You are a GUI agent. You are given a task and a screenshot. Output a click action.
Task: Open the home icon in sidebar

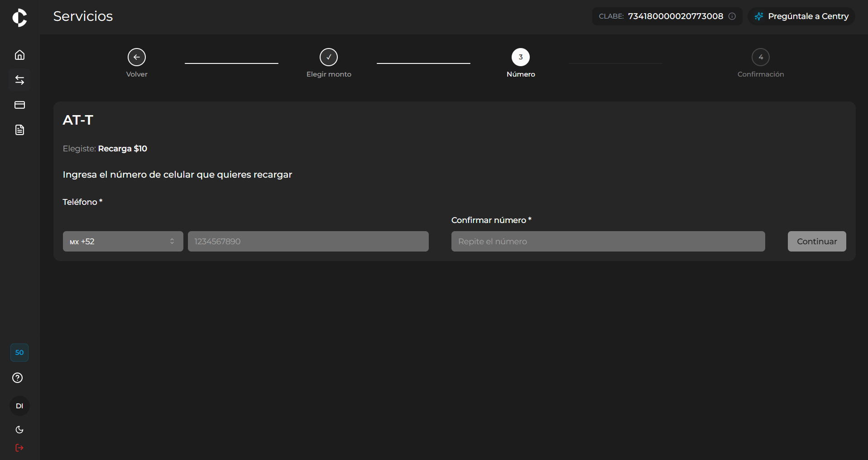pyautogui.click(x=19, y=55)
